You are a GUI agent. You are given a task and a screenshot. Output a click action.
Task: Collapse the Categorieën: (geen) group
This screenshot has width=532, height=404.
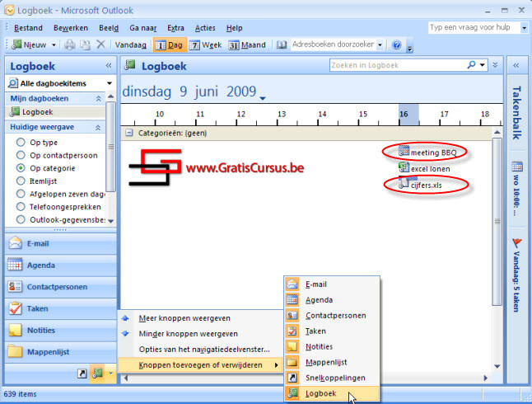coord(129,133)
